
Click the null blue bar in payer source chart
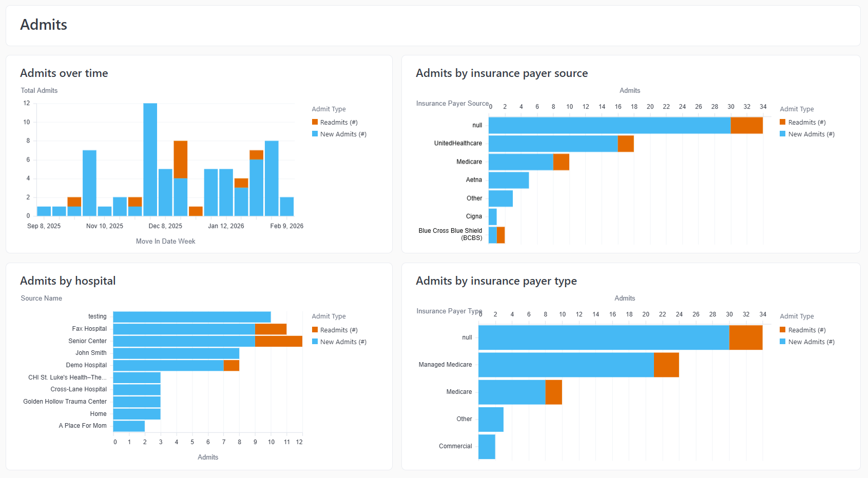(x=610, y=125)
